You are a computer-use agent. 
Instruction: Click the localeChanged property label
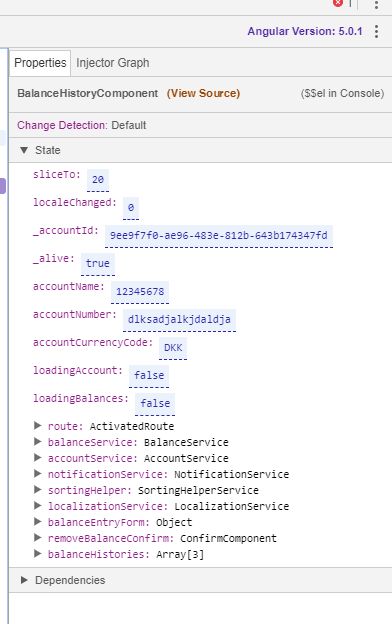[75, 203]
